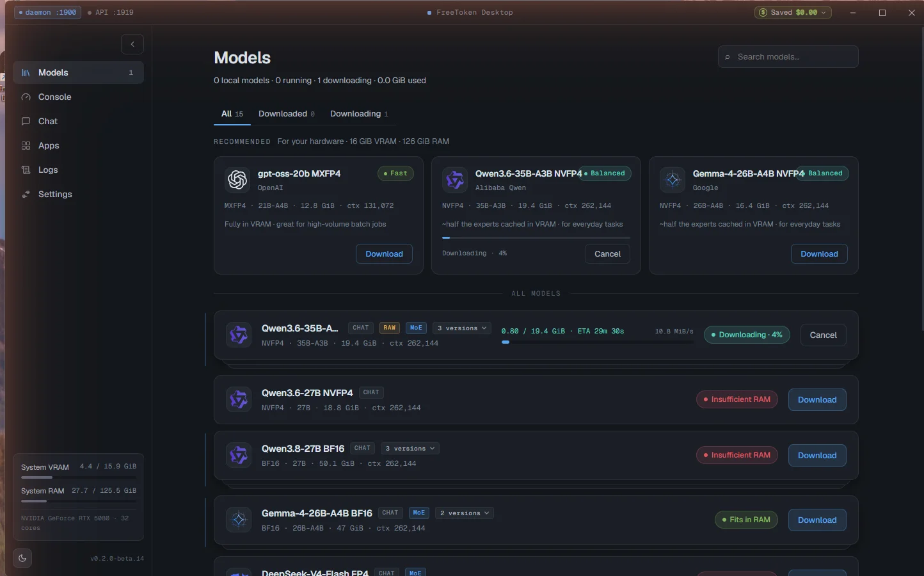Click the download progress bar on recommended Qwen card
The image size is (924, 576).
[536, 238]
